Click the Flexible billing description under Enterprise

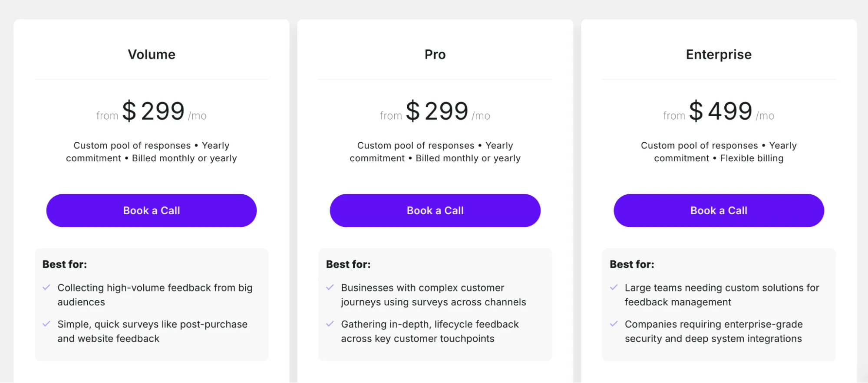[752, 158]
